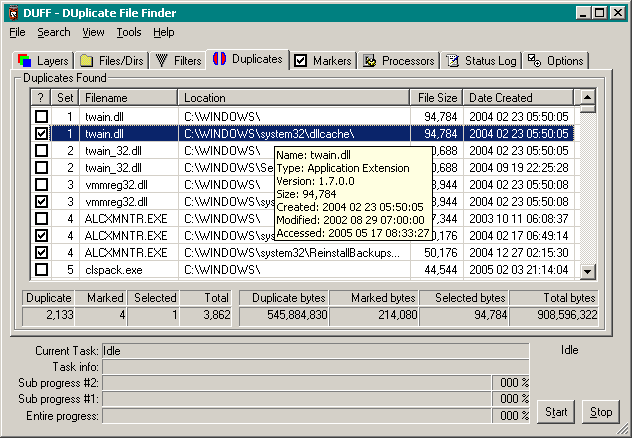
Task: Click the Files/Dirs folder icon
Action: (x=86, y=60)
